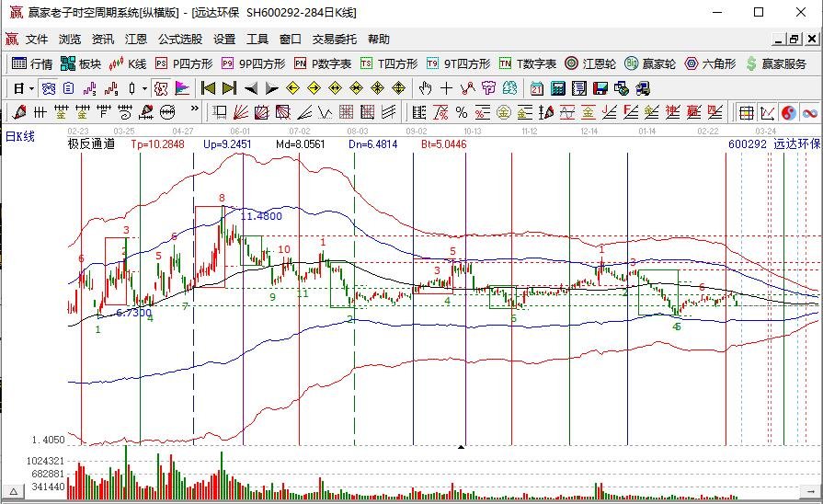Open the 文件 menu

[37, 40]
